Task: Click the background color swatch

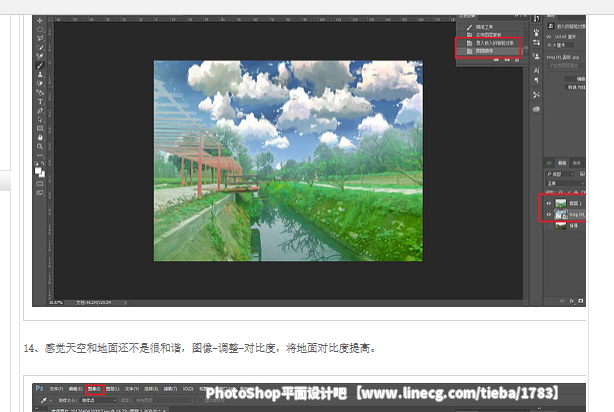Action: [x=42, y=174]
